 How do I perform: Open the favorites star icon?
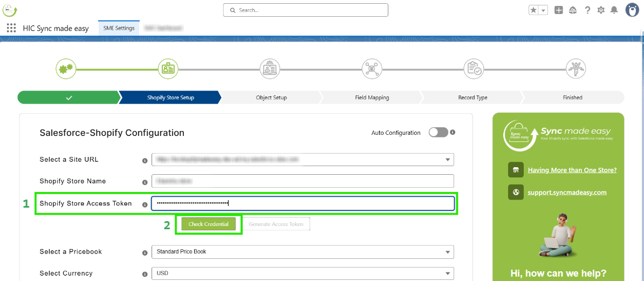click(x=533, y=10)
